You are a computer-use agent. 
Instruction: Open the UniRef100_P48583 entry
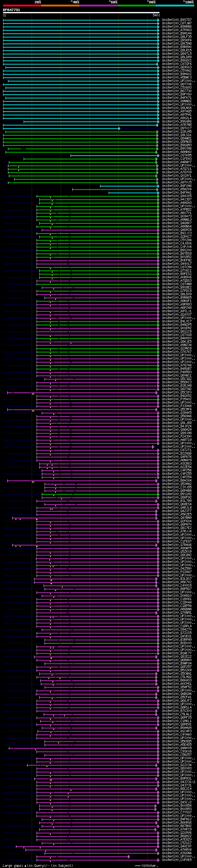point(176,372)
